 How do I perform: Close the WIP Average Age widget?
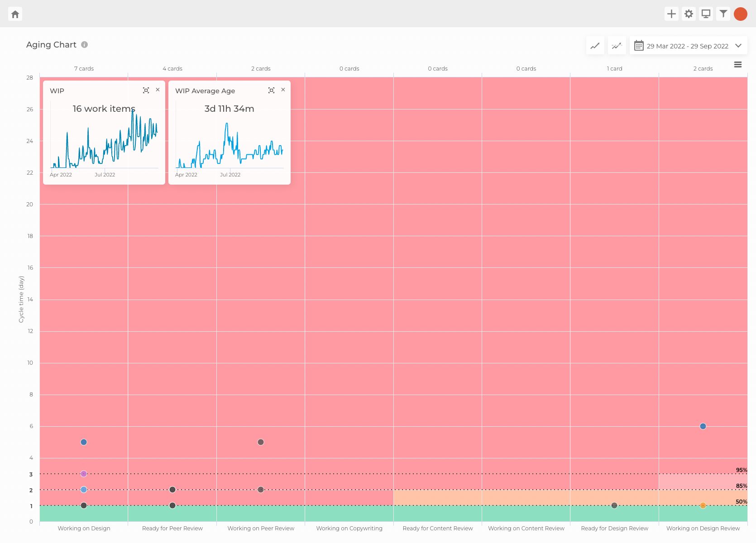pyautogui.click(x=283, y=90)
